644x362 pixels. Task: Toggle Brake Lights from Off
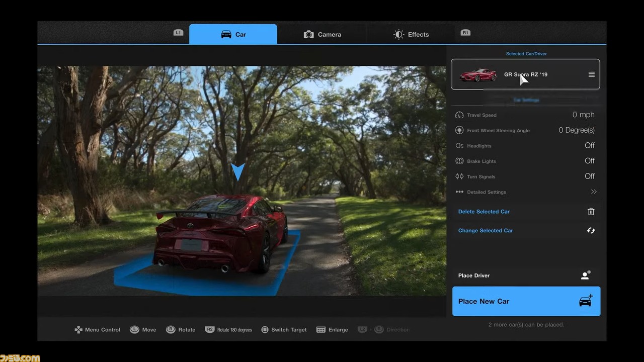pos(590,161)
